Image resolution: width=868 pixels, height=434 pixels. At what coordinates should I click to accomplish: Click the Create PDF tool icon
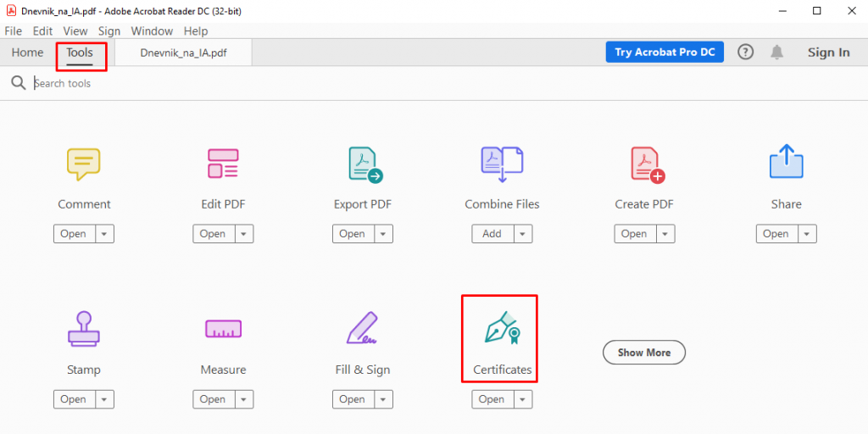pos(648,165)
